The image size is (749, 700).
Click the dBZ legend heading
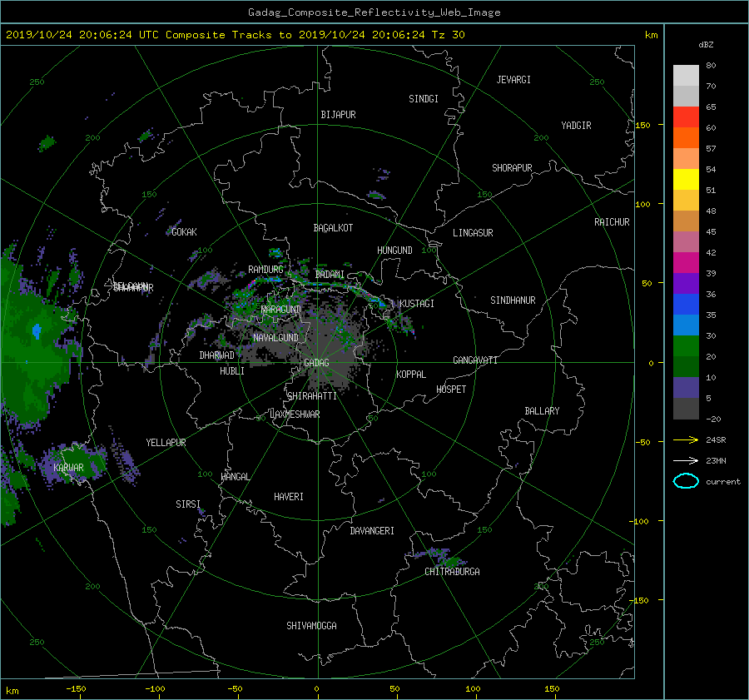coord(706,45)
